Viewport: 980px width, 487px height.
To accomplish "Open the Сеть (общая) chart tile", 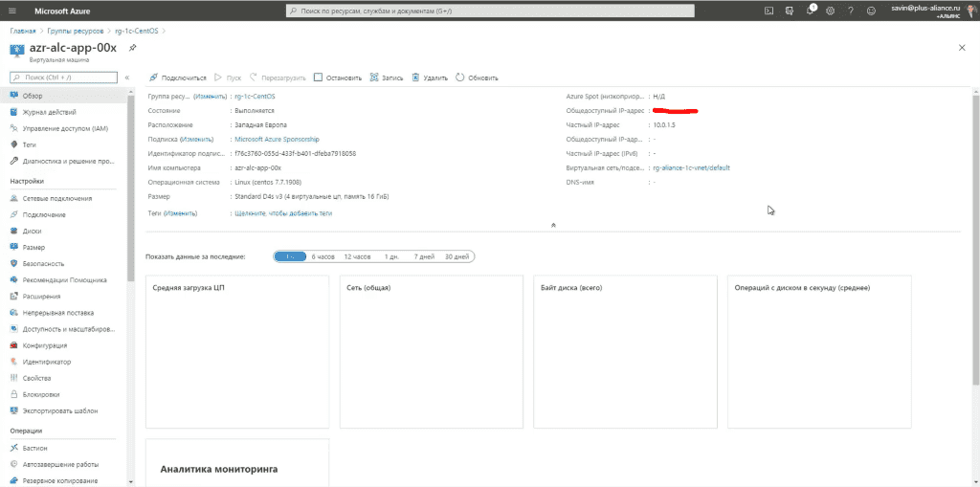I will 432,351.
